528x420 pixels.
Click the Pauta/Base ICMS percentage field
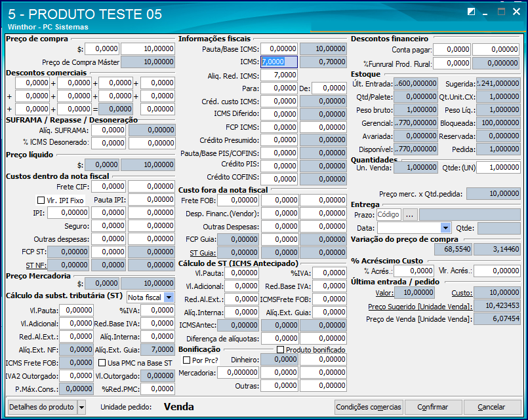[279, 48]
